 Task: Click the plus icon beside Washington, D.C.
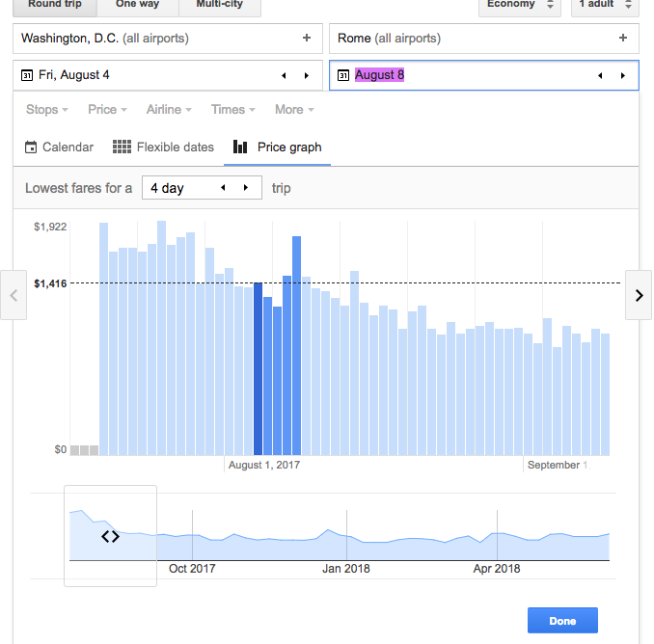(307, 39)
